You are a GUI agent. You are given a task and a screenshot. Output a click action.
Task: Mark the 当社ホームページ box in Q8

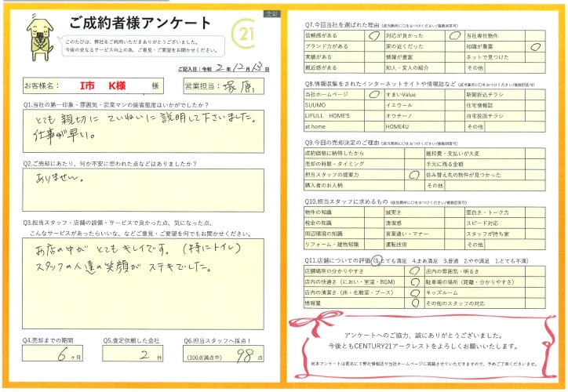(372, 94)
